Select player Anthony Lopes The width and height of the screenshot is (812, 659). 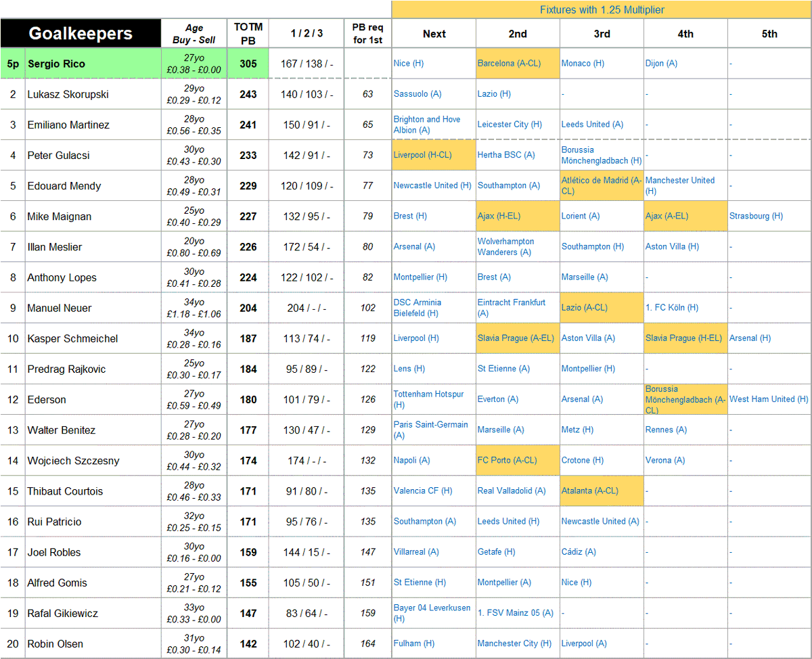click(62, 277)
